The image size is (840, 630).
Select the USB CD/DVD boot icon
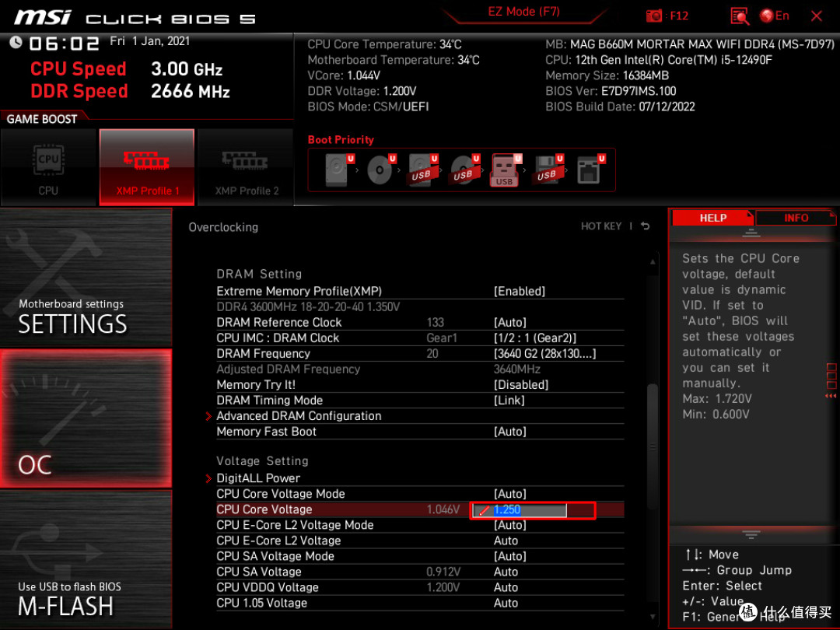point(466,170)
